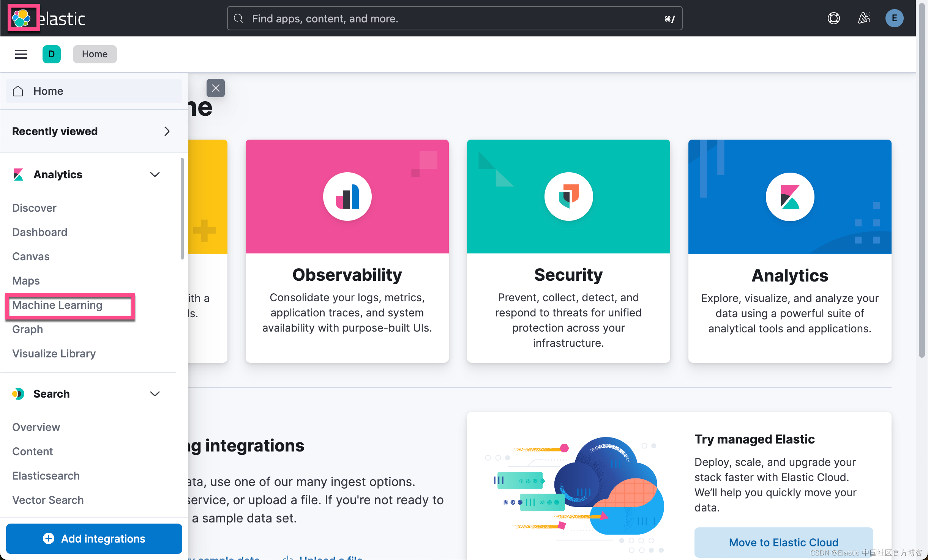Click the magnifier icon in the search bar
Screen dimensions: 928x560
tap(239, 18)
